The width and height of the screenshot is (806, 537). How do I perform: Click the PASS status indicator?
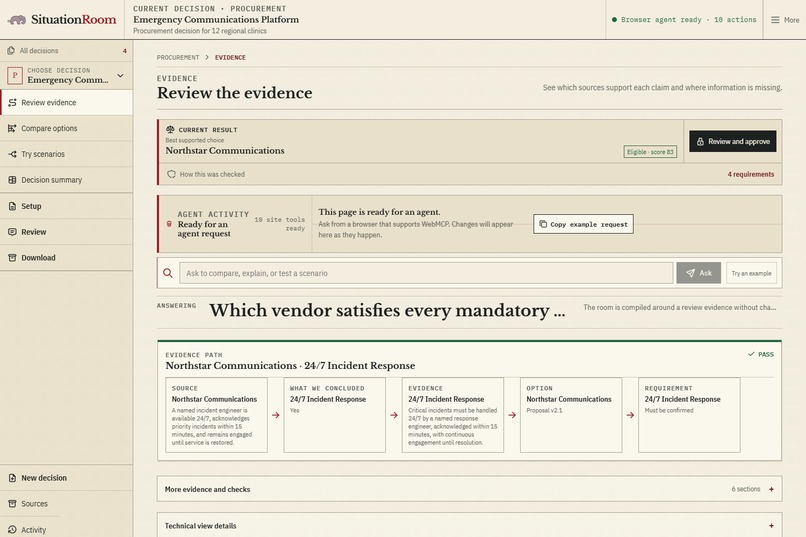tap(761, 354)
